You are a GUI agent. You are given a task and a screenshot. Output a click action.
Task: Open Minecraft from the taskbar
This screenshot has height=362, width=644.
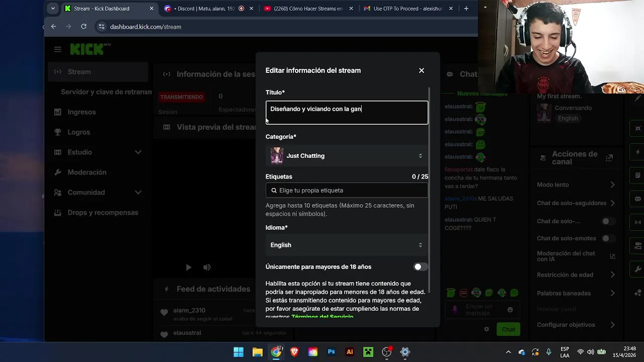tap(368, 352)
